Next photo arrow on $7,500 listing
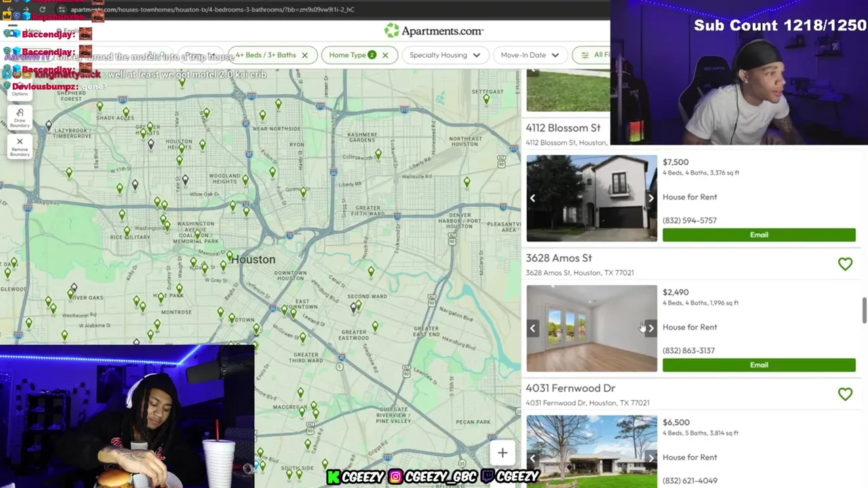This screenshot has width=868, height=488. (650, 198)
